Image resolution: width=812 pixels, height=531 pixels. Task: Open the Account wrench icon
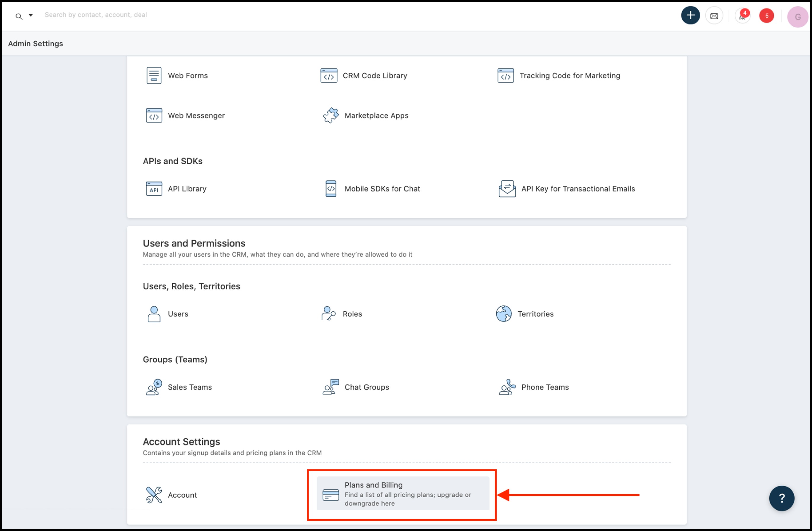(x=154, y=495)
